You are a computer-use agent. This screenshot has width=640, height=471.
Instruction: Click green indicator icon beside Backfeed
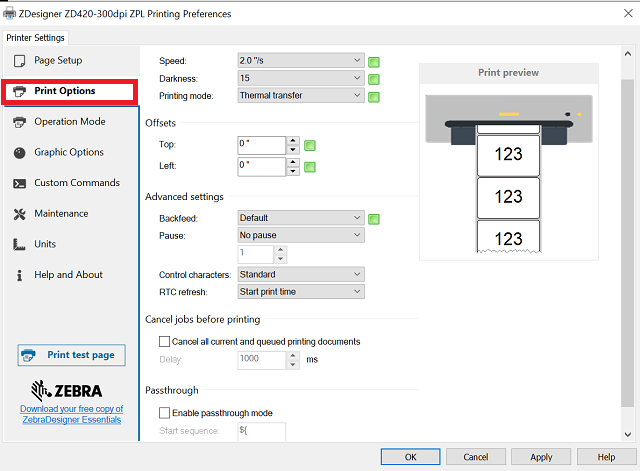tap(374, 218)
